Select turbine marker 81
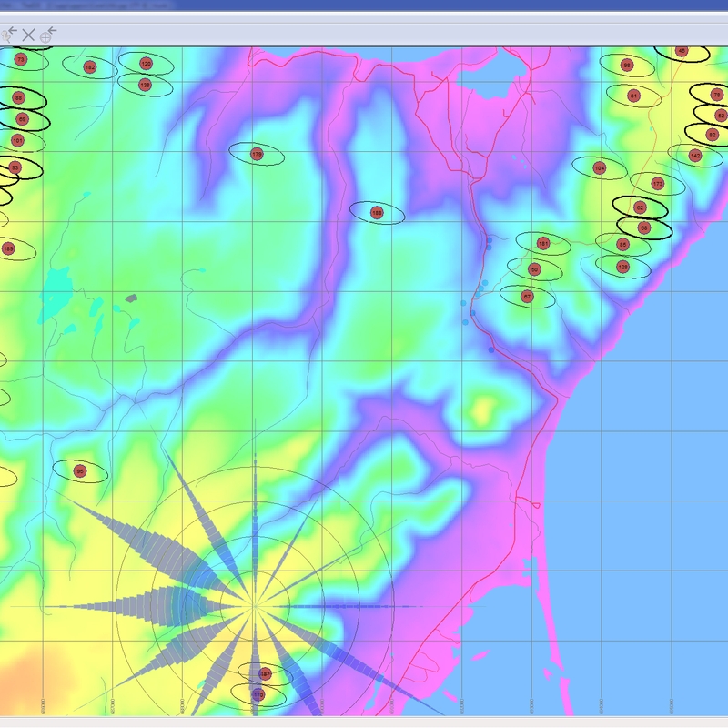Viewport: 728px width, 728px height. coord(634,95)
